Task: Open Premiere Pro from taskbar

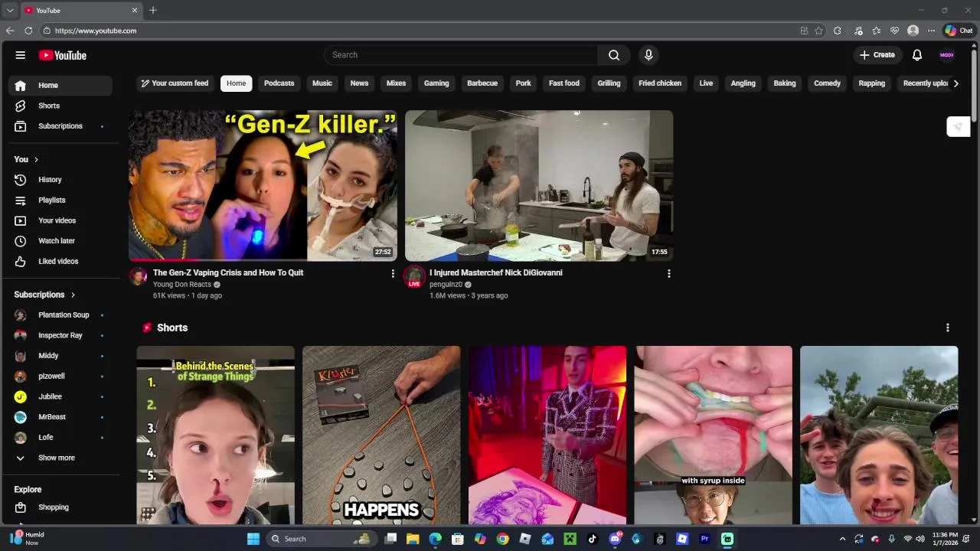Action: (704, 539)
